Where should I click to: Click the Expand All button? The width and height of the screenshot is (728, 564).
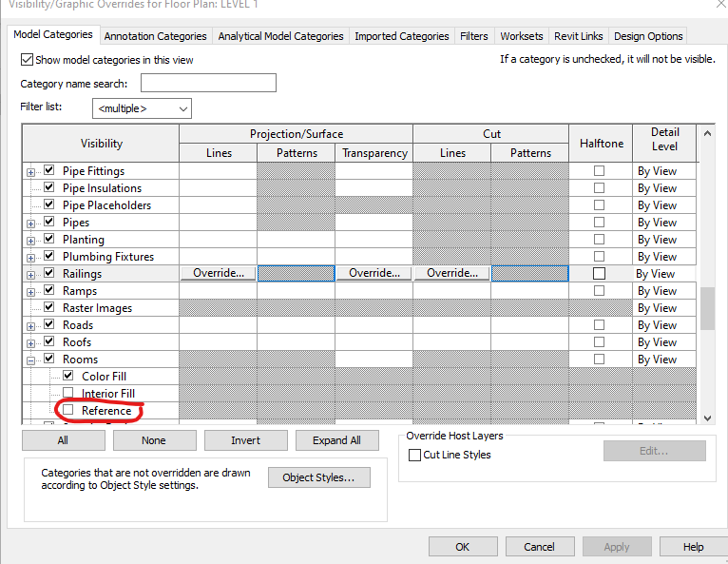pos(337,440)
